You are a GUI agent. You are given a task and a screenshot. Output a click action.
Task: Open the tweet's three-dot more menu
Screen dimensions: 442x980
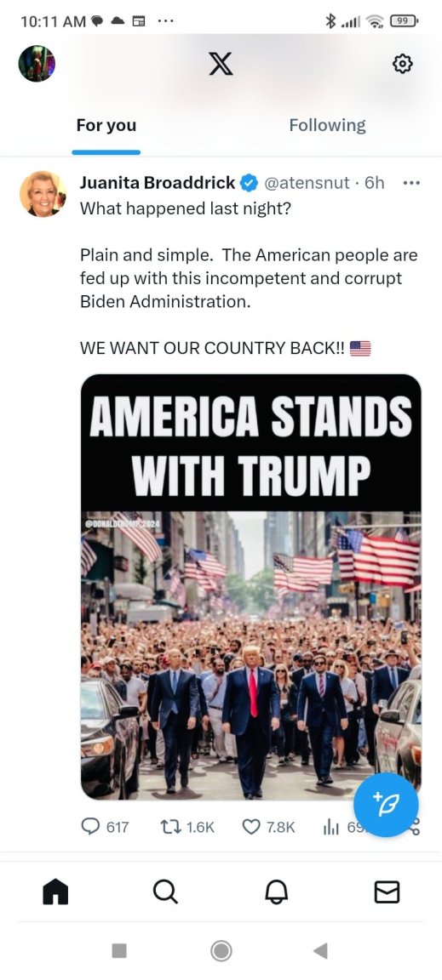click(411, 183)
